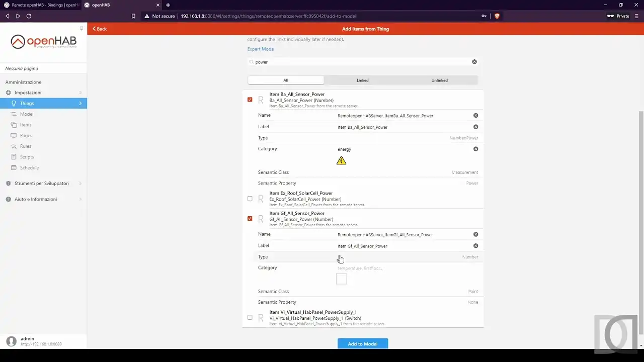Clear the power search field

click(474, 62)
